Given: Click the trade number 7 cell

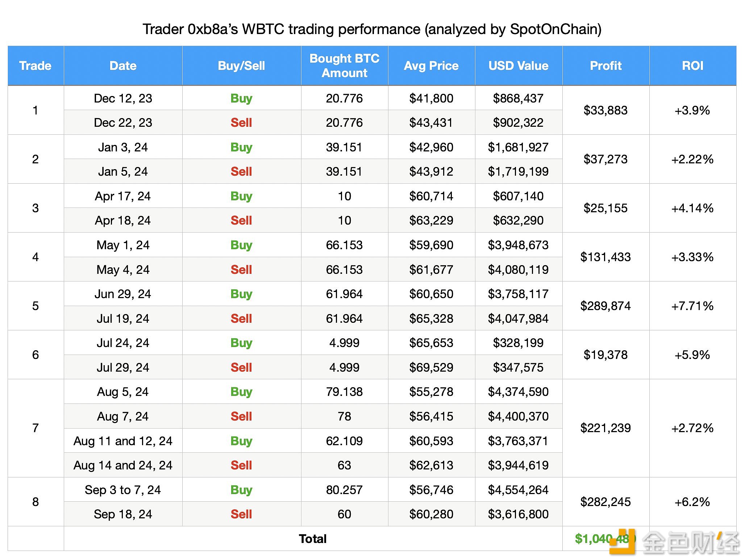Looking at the screenshot, I should tap(36, 428).
